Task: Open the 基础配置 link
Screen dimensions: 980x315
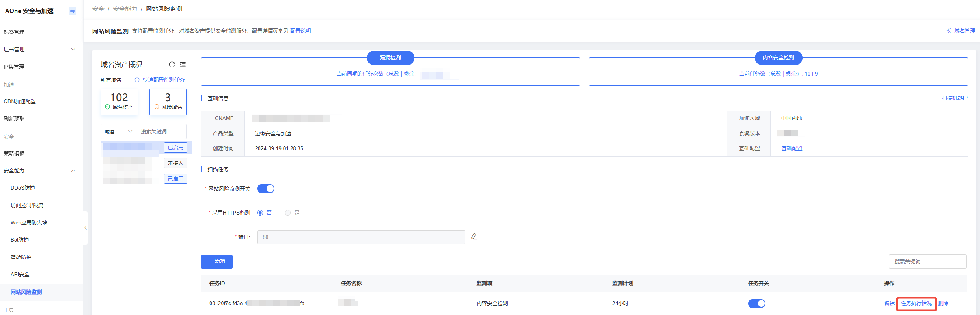Action: [792, 148]
